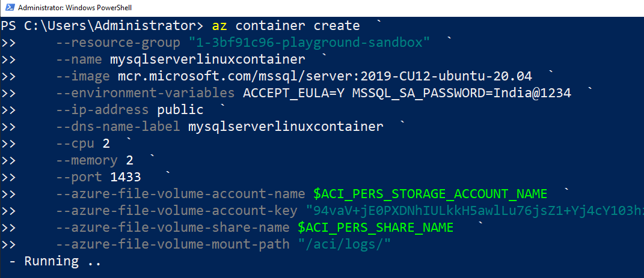The width and height of the screenshot is (644, 278).
Task: Click the --image parameter flag
Action: tap(83, 76)
